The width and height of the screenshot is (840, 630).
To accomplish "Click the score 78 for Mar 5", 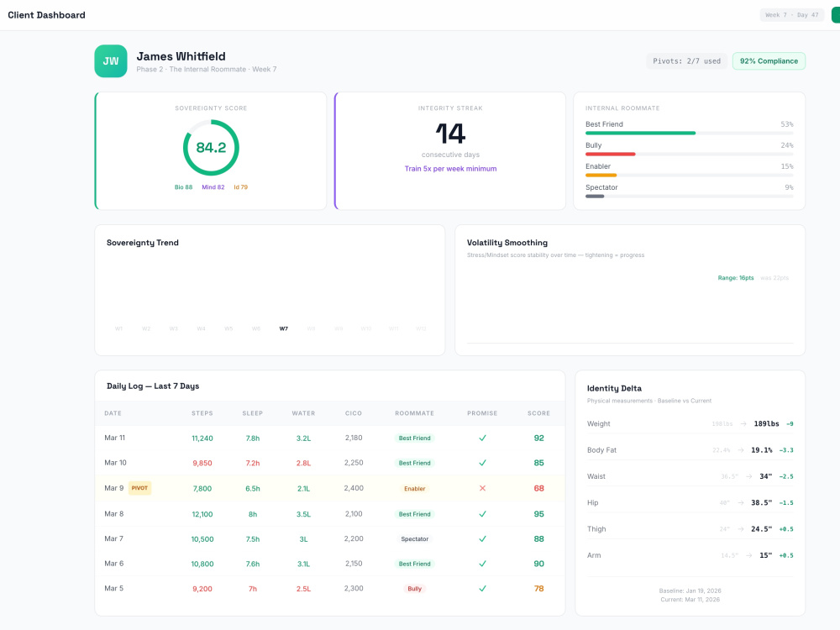I will tap(539, 589).
